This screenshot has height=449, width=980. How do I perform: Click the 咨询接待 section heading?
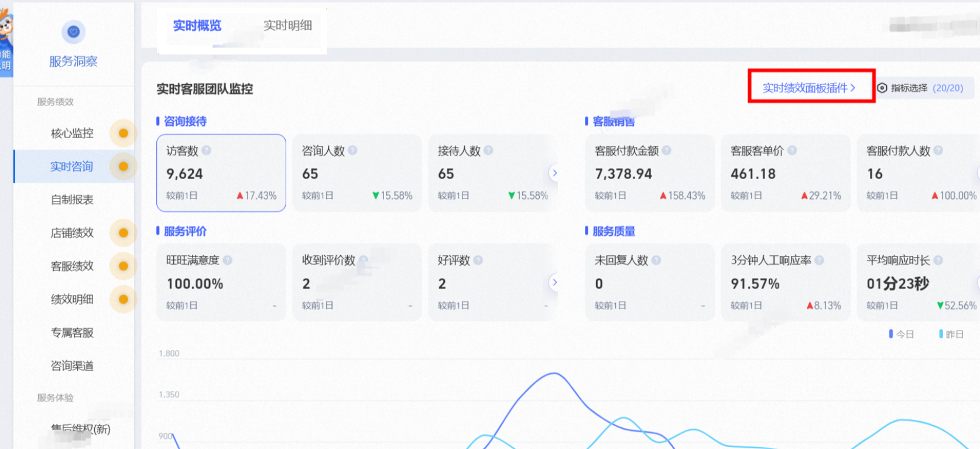(x=185, y=121)
